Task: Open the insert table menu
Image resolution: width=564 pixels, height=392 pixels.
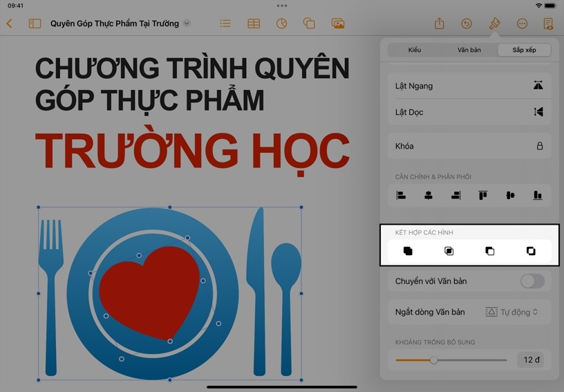Action: coord(254,24)
